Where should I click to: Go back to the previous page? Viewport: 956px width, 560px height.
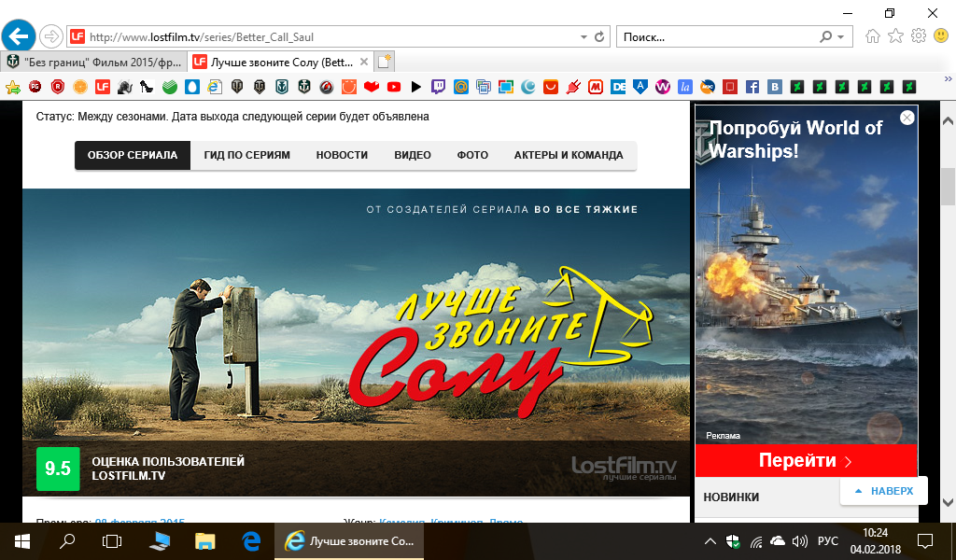(19, 36)
